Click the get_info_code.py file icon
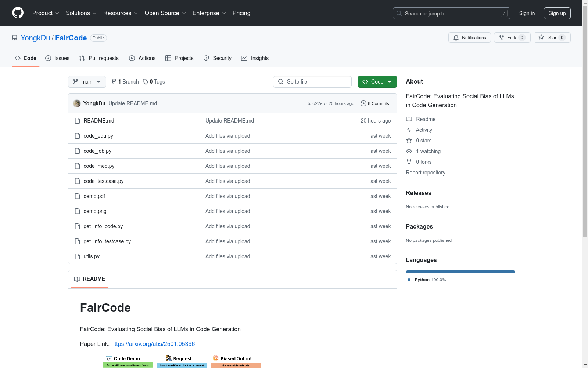Viewport: 588px width, 368px height. pyautogui.click(x=77, y=226)
